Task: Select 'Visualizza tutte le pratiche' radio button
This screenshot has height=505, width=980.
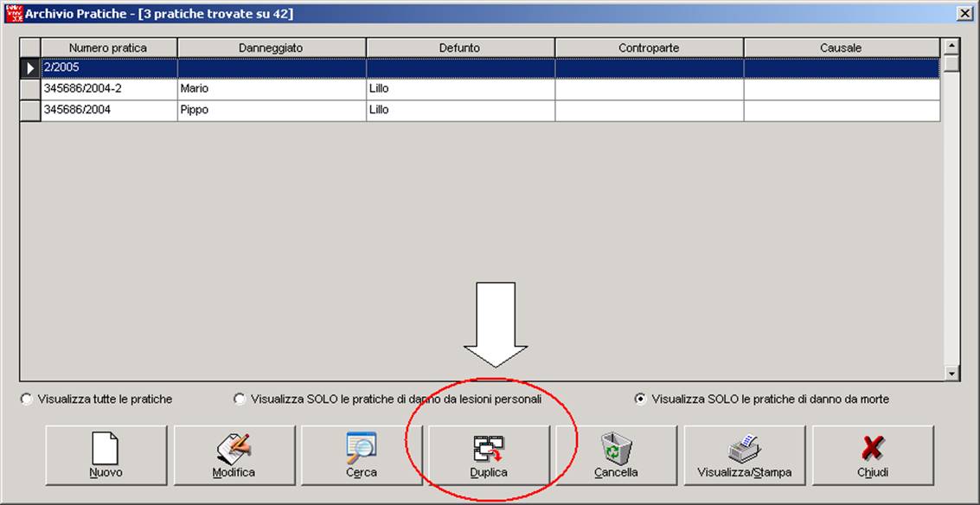Action: click(26, 399)
